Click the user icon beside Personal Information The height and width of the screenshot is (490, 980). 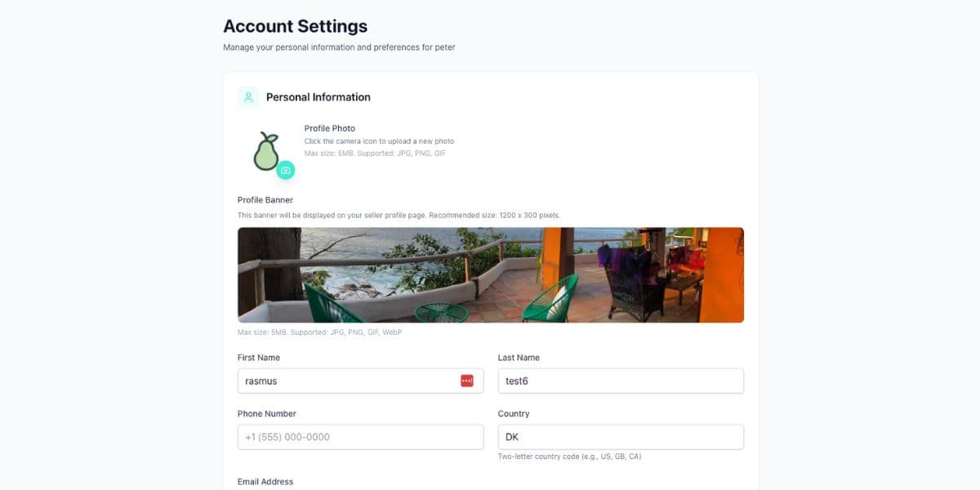[x=248, y=97]
